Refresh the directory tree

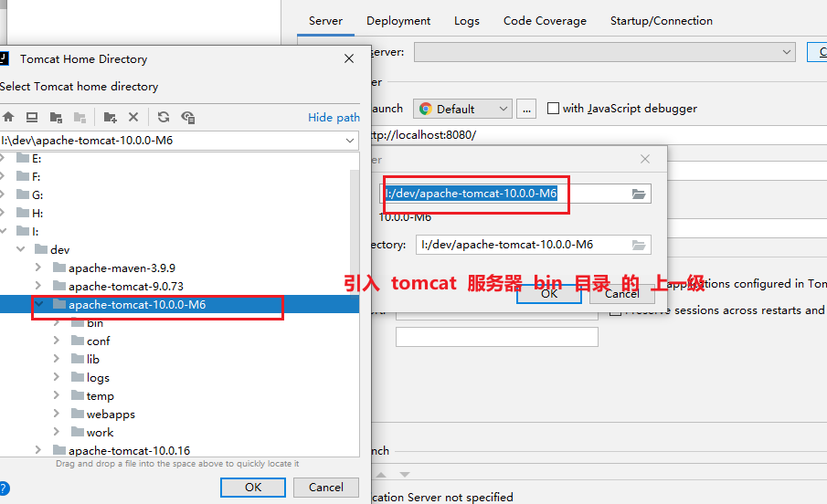(x=164, y=117)
